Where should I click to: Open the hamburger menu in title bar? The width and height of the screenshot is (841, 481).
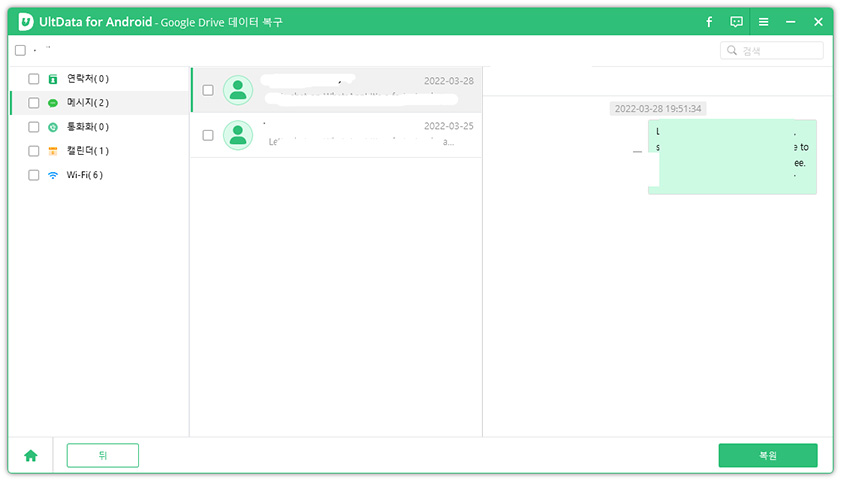pyautogui.click(x=763, y=22)
